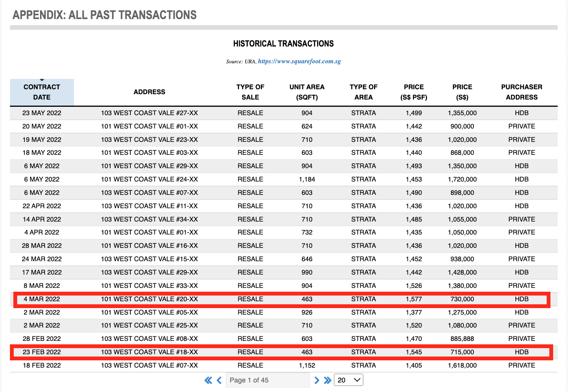Select address 101 WEST COAST VALE #16-XX
This screenshot has width=568, height=392.
coord(149,246)
